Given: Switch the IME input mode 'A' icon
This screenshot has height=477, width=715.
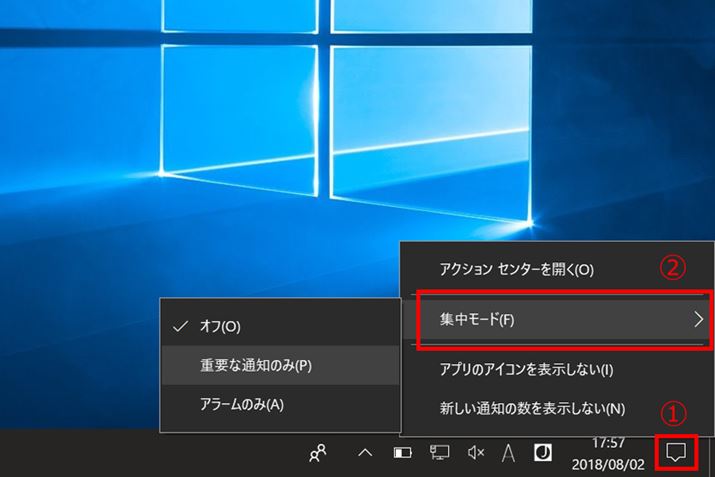Looking at the screenshot, I should point(508,453).
